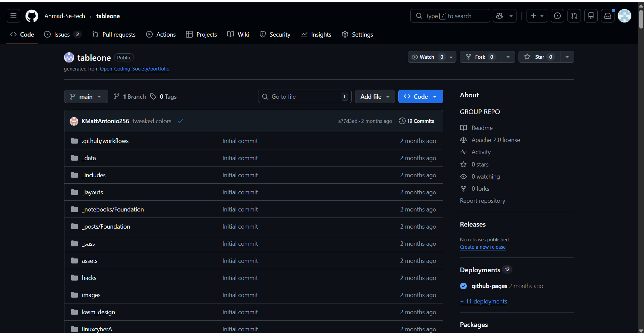Go to GitHub homepage via Octocat logo
This screenshot has height=333, width=644.
[x=32, y=16]
